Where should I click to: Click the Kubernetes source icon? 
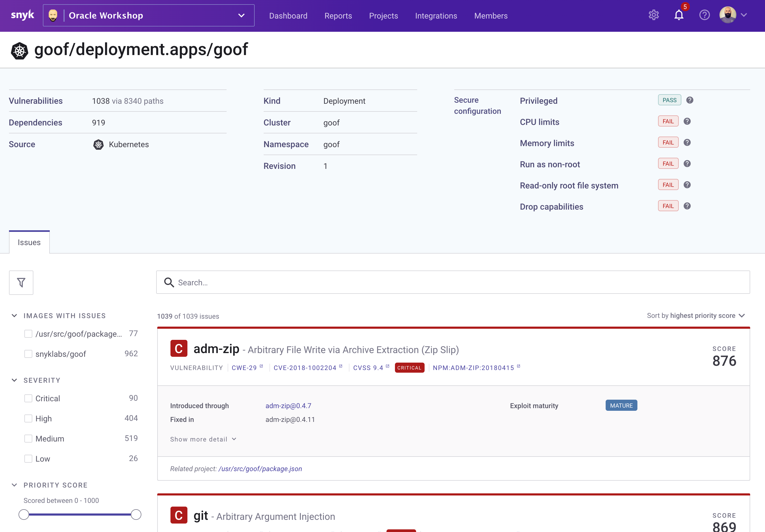(x=97, y=145)
